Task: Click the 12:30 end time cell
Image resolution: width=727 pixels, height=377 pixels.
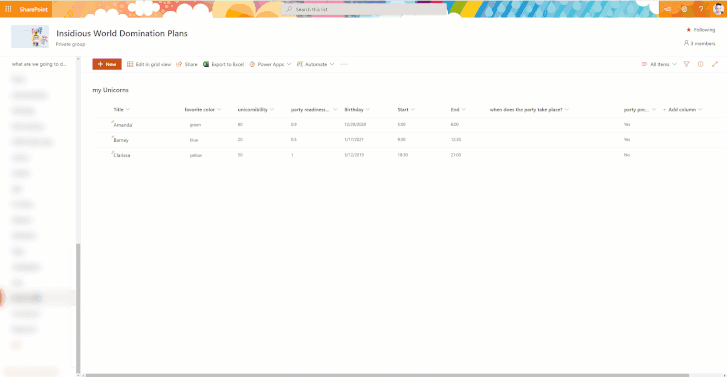Action: click(456, 140)
